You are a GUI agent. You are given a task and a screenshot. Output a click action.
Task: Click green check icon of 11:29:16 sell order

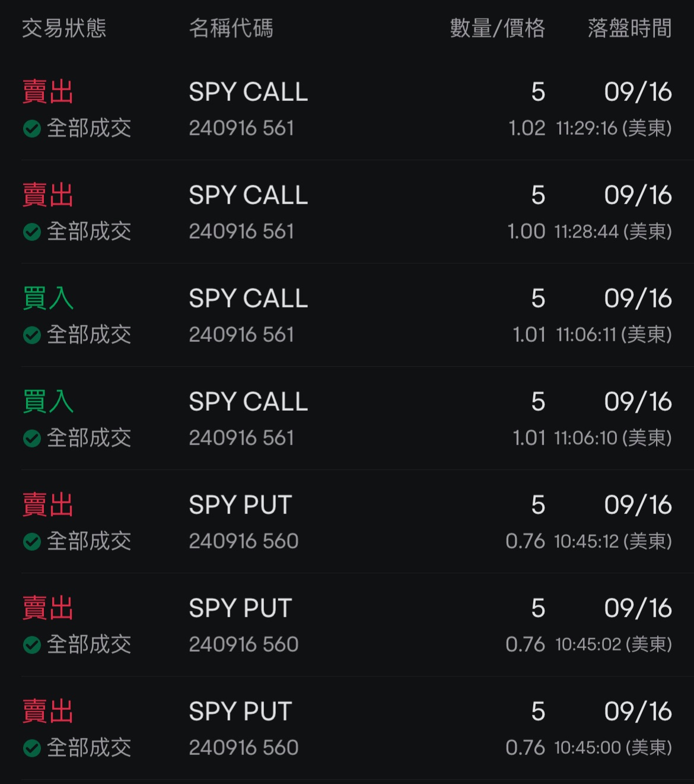point(32,128)
